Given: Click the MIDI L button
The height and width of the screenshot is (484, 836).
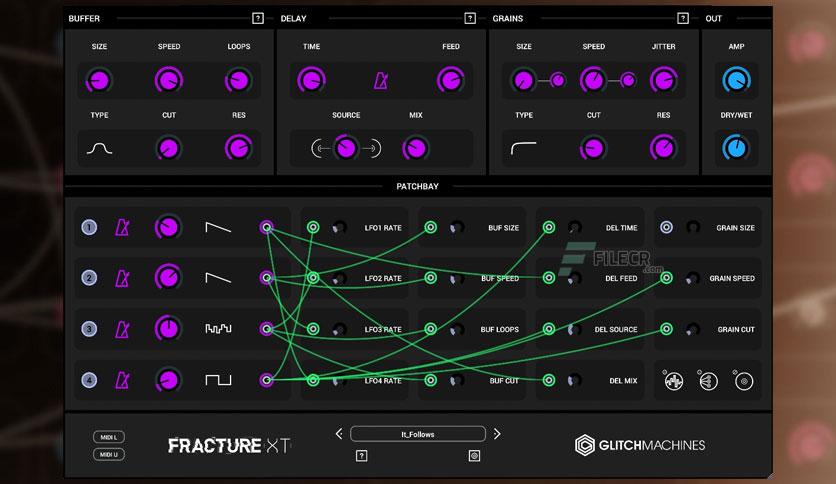Looking at the screenshot, I should point(109,437).
